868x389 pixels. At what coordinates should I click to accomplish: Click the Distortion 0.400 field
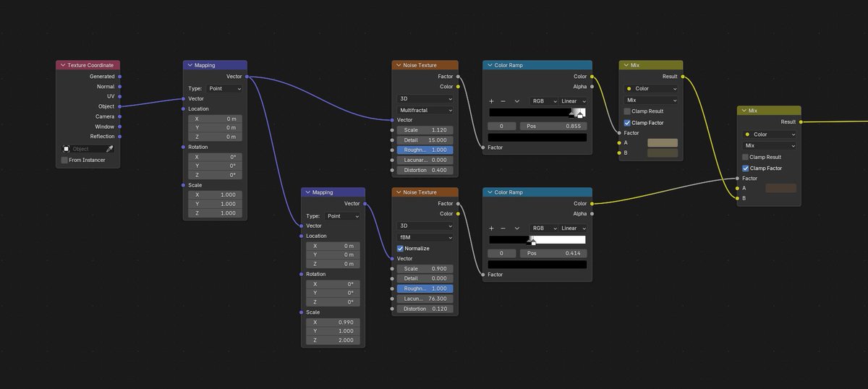[x=425, y=170]
